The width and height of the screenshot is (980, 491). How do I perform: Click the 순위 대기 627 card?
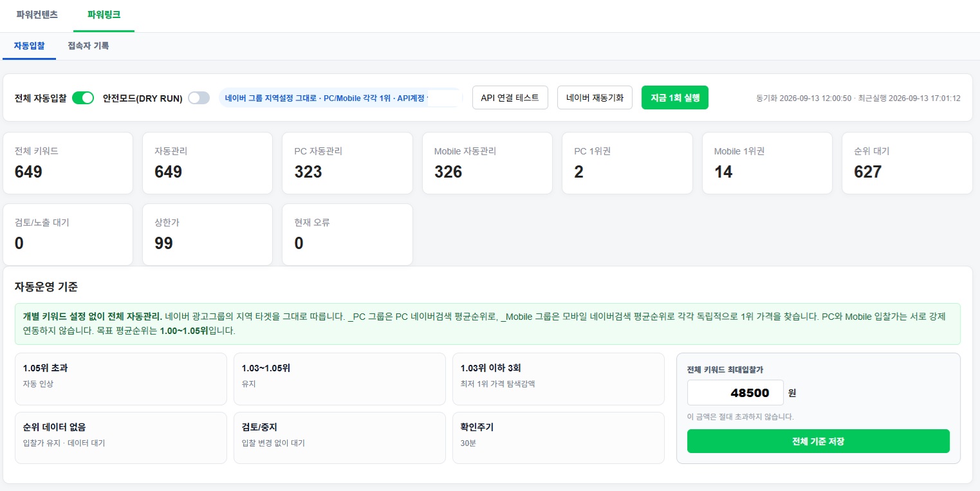907,163
